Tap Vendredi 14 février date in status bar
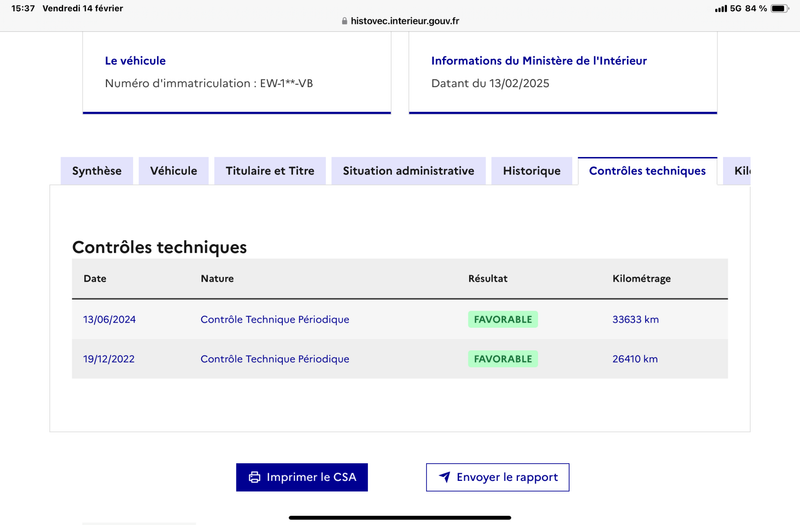800x525 pixels. point(83,8)
